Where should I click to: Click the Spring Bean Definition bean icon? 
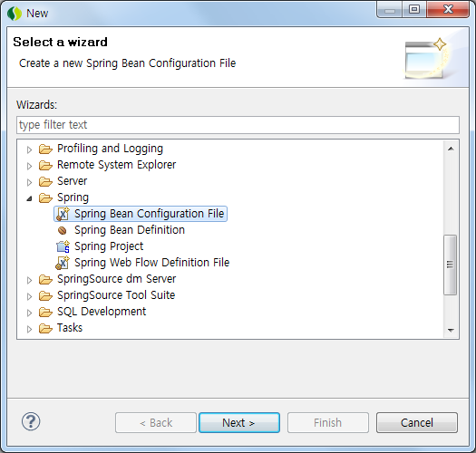tap(63, 231)
